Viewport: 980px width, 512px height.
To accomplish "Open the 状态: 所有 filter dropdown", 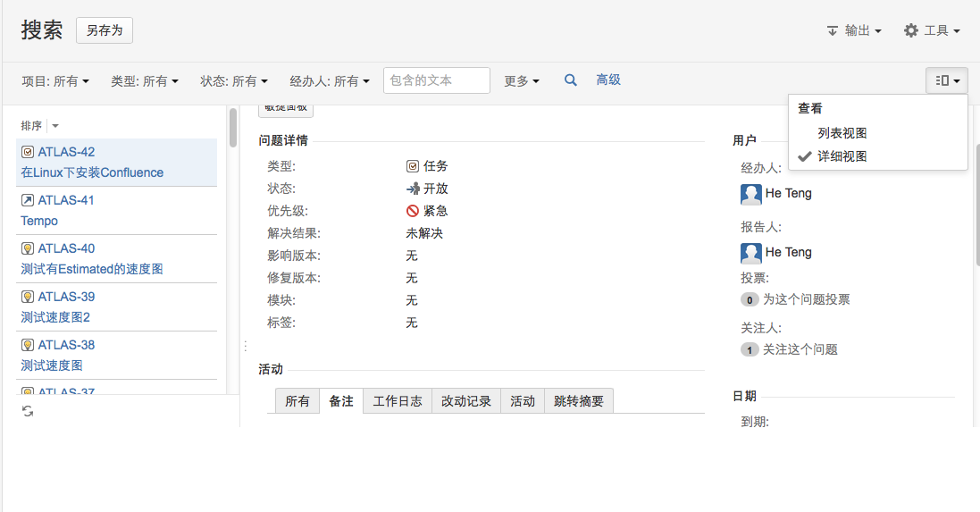I will pos(234,81).
